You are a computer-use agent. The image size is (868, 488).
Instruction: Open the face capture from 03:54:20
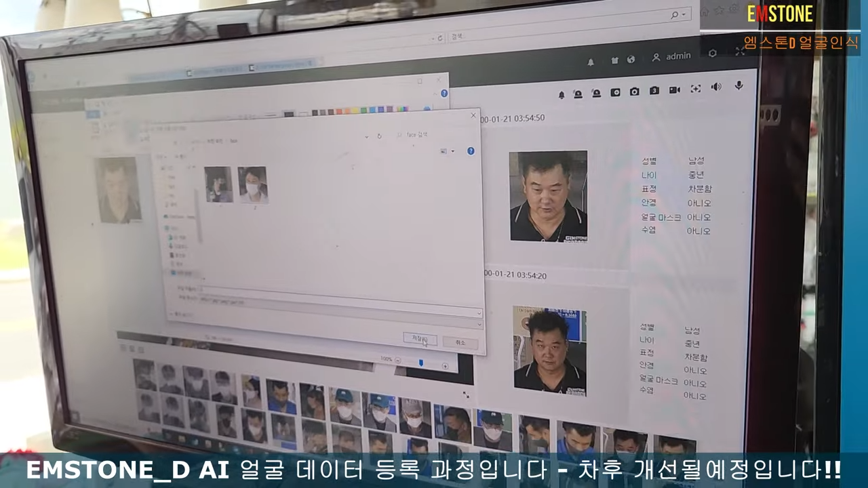(549, 350)
